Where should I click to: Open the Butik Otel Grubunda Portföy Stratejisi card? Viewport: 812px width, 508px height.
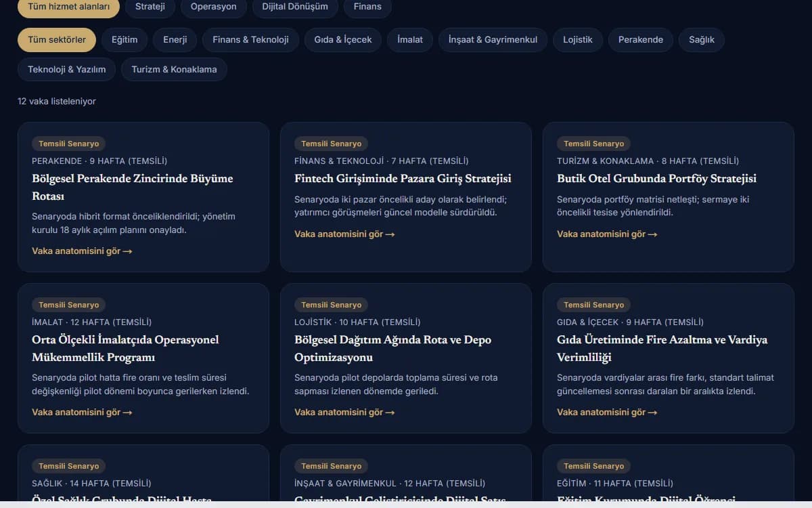[x=669, y=197]
